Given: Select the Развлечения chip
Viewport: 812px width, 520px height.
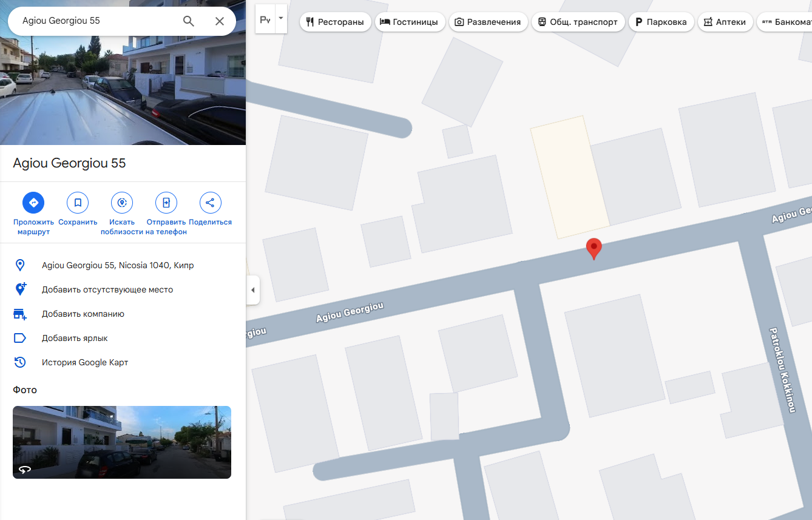Looking at the screenshot, I should [x=488, y=22].
